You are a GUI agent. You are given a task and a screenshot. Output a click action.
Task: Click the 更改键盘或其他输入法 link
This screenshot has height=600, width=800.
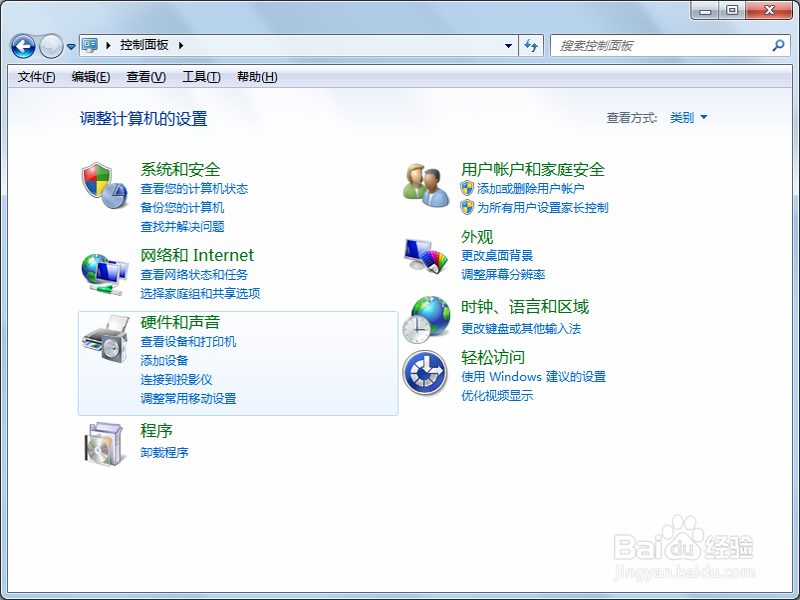(521, 329)
